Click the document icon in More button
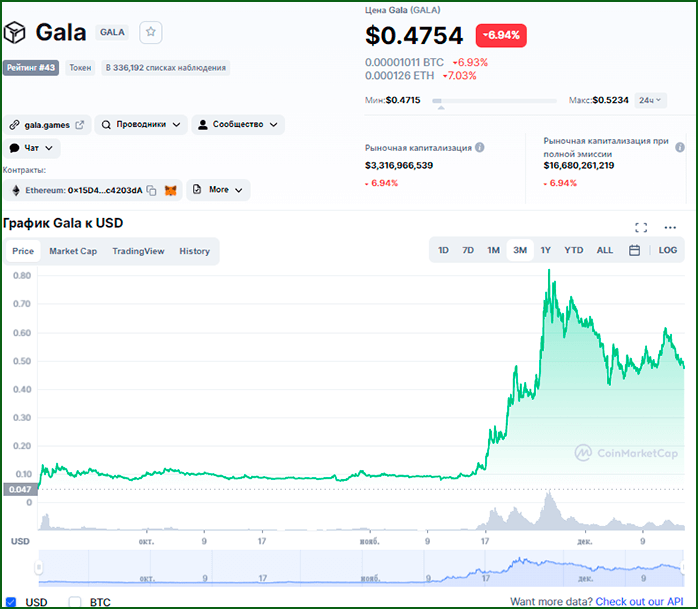This screenshot has width=698, height=609. pos(197,190)
